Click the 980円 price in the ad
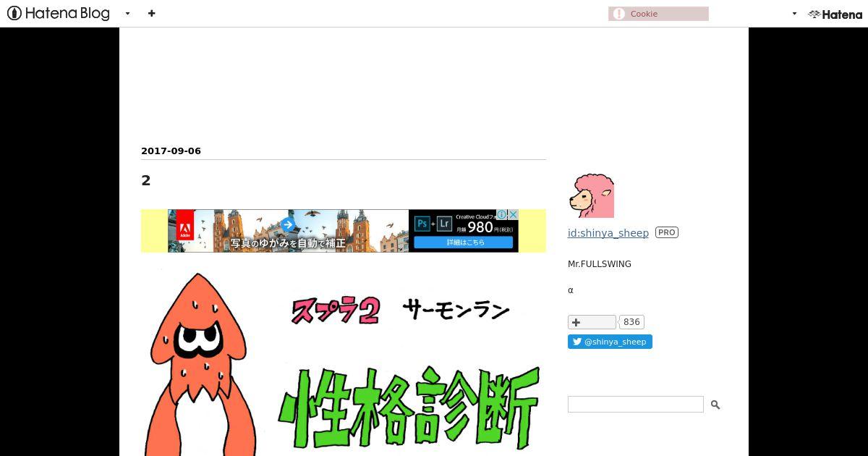The image size is (868, 456). [x=480, y=227]
